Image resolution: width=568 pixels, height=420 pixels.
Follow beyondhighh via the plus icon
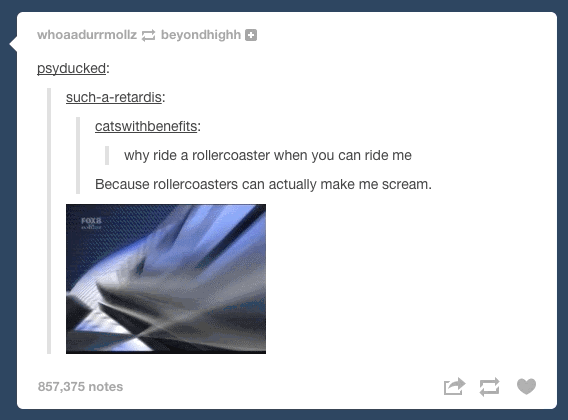point(251,35)
